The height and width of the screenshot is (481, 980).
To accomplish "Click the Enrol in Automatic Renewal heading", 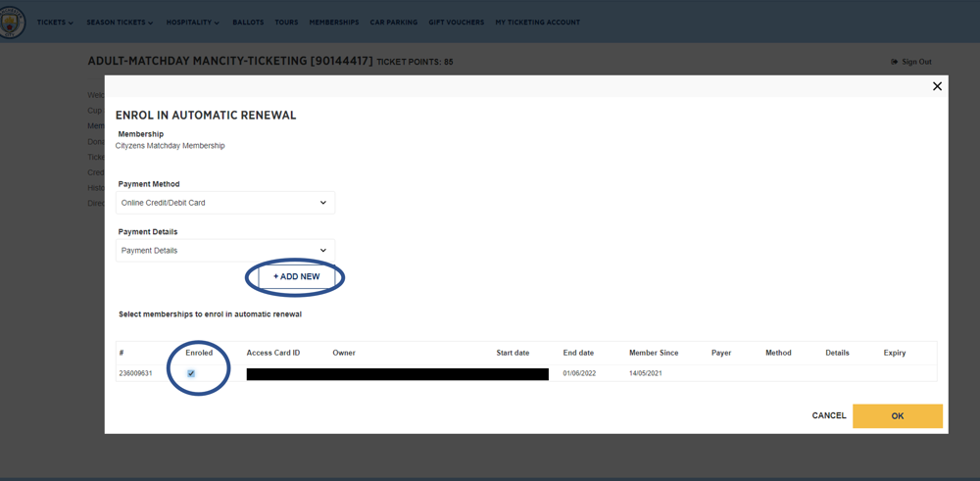I will pos(206,116).
